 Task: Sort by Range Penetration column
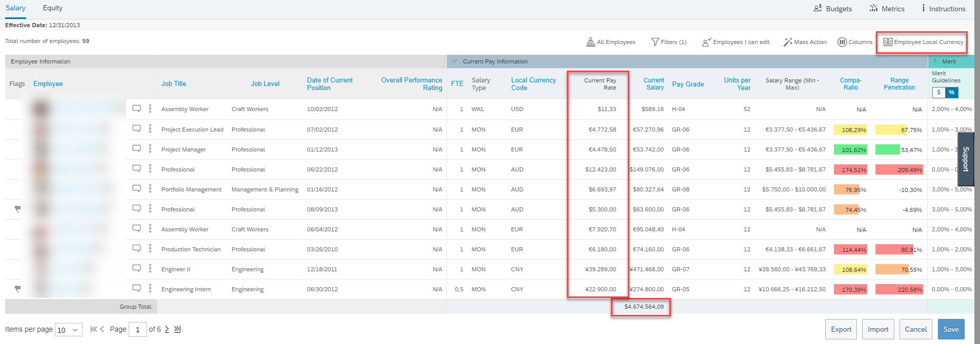(x=900, y=84)
